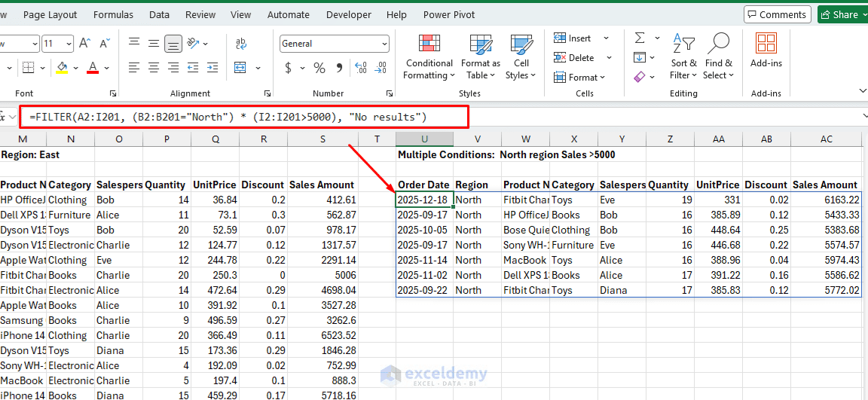Image resolution: width=868 pixels, height=400 pixels.
Task: Open the Power Pivot tab
Action: click(449, 15)
